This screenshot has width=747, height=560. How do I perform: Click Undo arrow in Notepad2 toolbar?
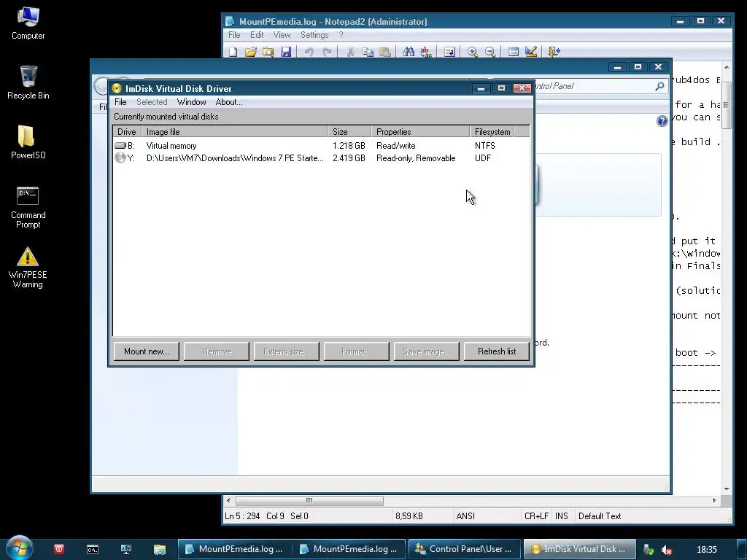[x=309, y=52]
